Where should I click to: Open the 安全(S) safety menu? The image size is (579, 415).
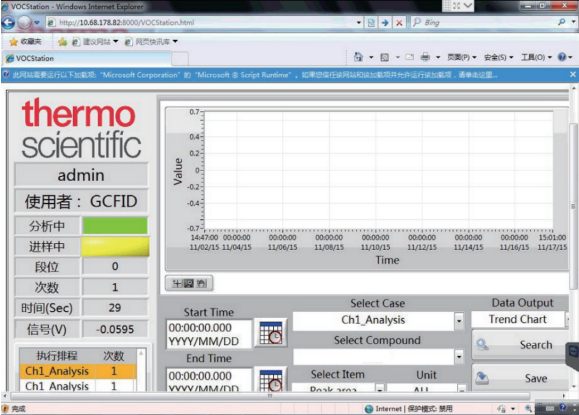pos(499,57)
